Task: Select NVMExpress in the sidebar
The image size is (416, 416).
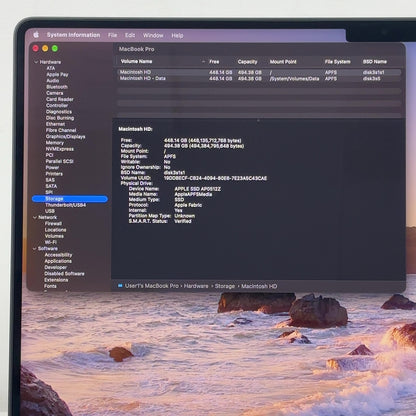Action: [60, 149]
